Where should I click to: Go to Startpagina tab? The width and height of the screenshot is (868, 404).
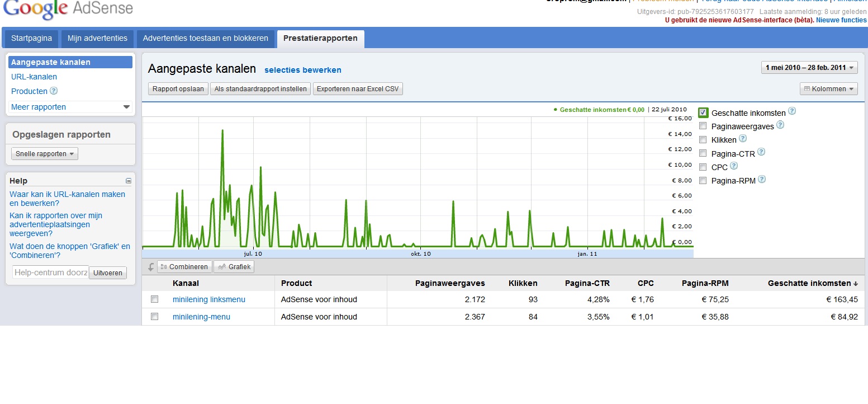[31, 39]
